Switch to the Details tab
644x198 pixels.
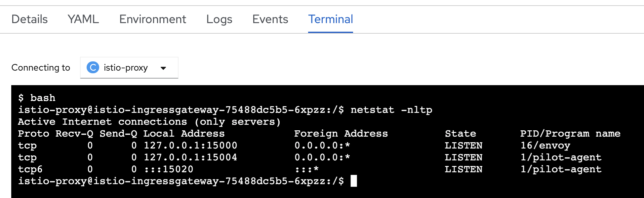(29, 19)
